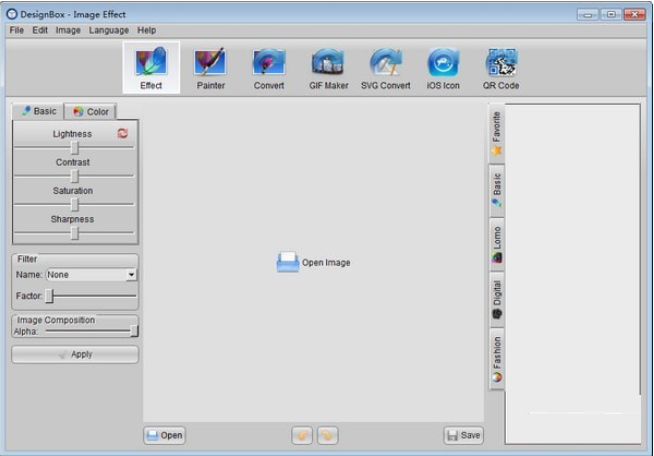Minimize the DesignBox window

pyautogui.click(x=588, y=15)
